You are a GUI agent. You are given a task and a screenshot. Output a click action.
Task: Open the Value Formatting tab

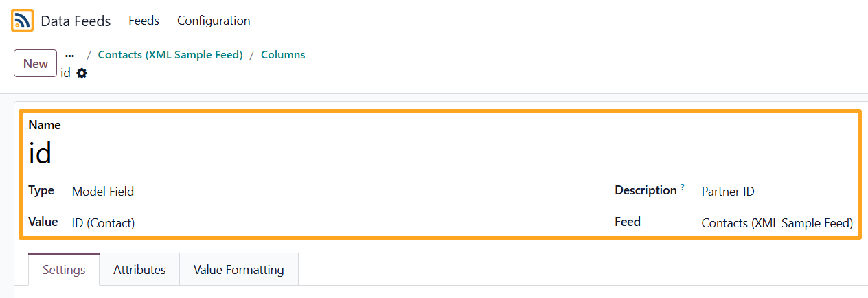click(x=238, y=269)
